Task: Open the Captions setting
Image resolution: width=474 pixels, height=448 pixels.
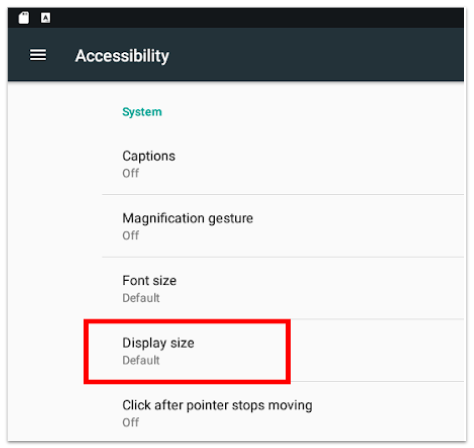Action: tap(283, 164)
